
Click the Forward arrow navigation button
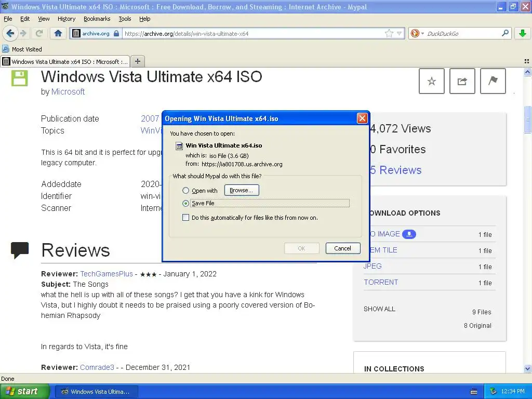23,33
